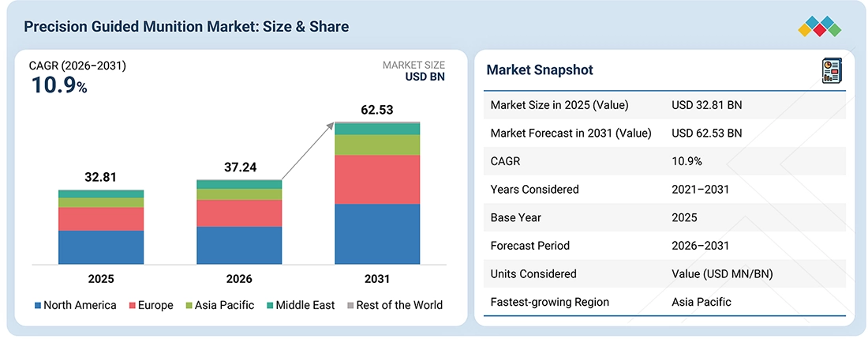Click the North America legend text
The width and height of the screenshot is (868, 339).
[x=80, y=305]
